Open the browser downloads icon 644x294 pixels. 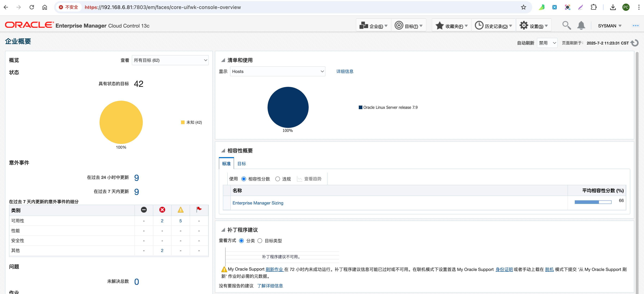pyautogui.click(x=613, y=7)
